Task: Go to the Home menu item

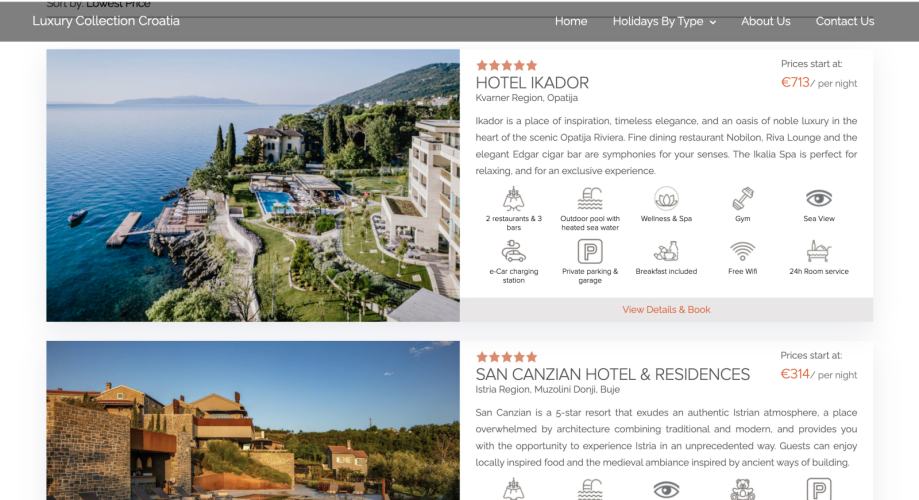Action: coord(571,21)
